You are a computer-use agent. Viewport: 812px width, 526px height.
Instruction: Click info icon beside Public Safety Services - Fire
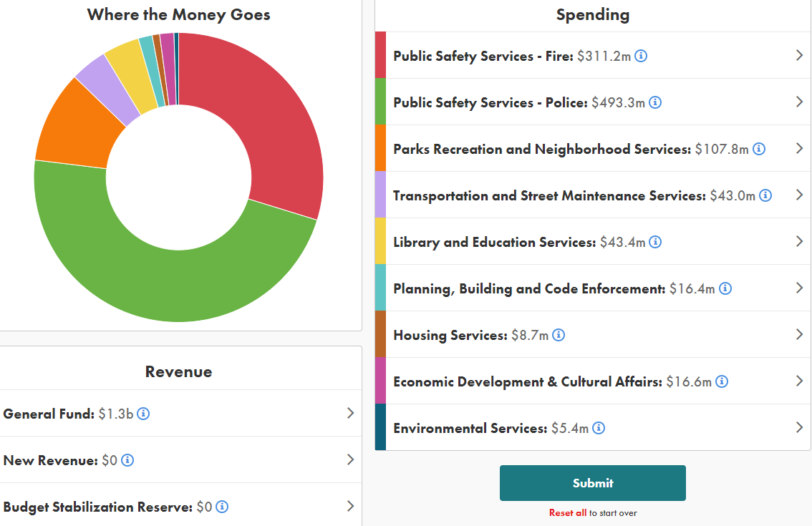(x=641, y=56)
